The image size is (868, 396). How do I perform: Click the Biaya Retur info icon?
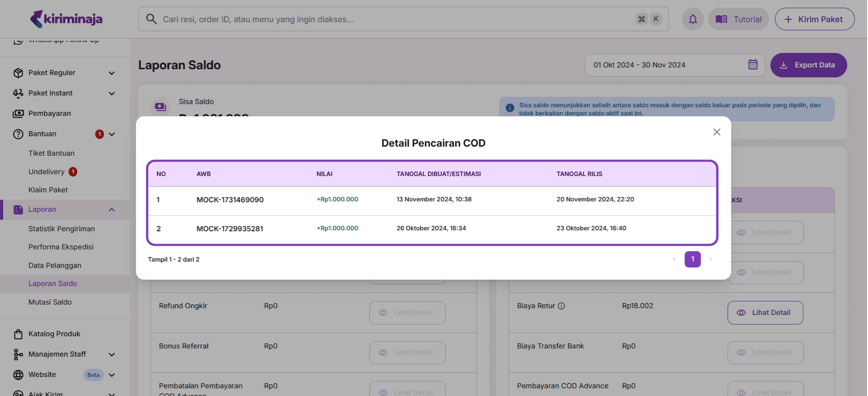point(561,306)
